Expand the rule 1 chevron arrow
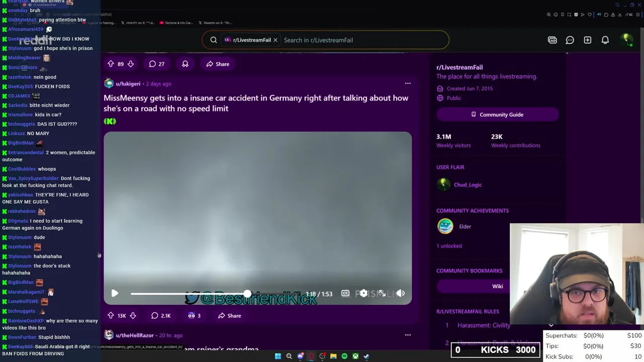 551,325
